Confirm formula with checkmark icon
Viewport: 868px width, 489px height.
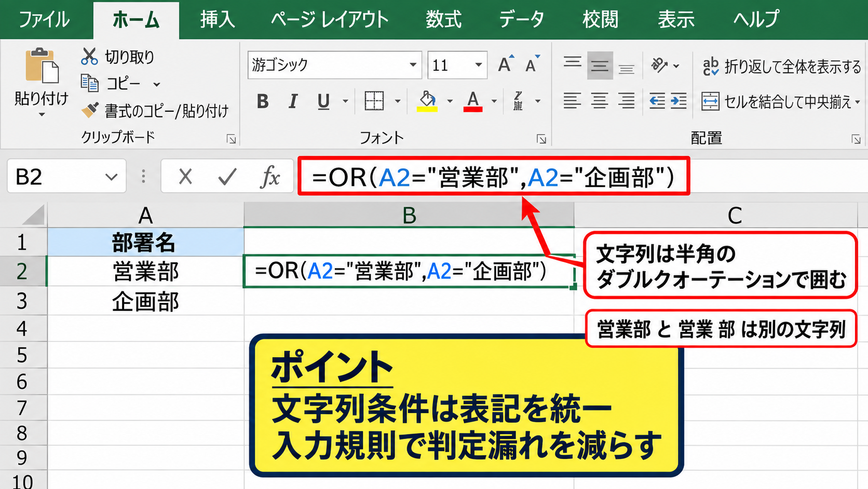[x=227, y=177]
